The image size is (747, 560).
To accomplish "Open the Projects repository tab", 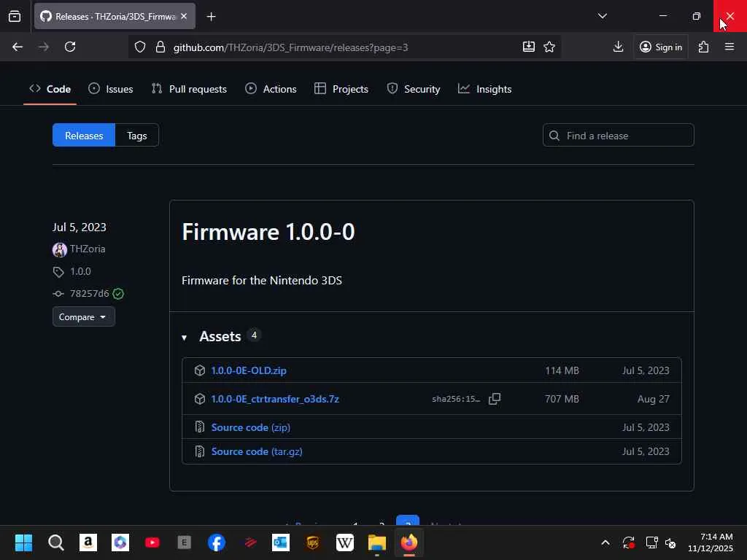I will coord(341,89).
